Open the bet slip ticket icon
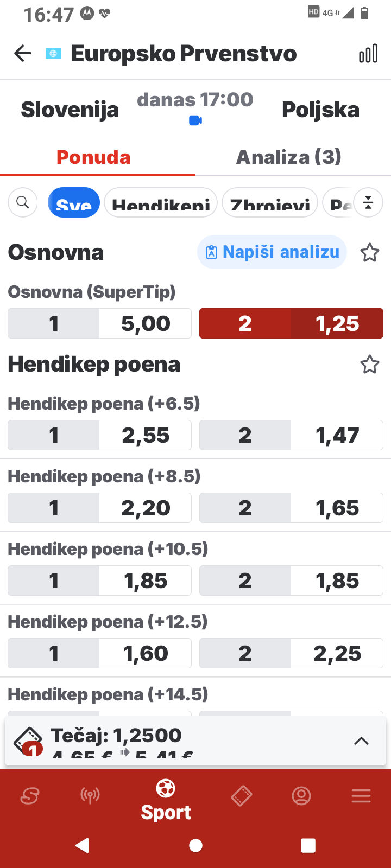The image size is (391, 868). (28, 742)
